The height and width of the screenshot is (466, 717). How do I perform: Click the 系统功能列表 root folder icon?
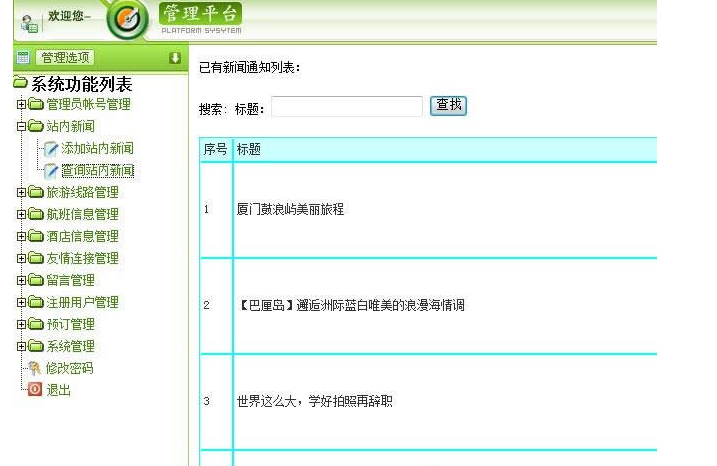click(x=21, y=82)
